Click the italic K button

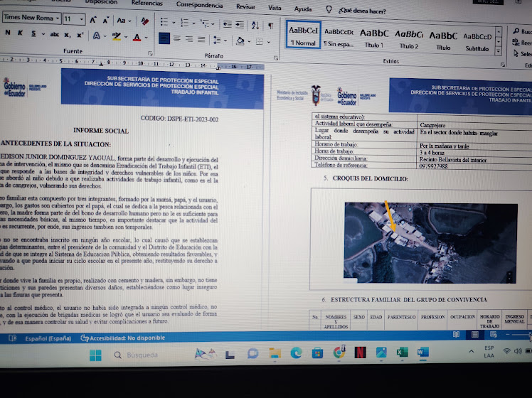(21, 33)
